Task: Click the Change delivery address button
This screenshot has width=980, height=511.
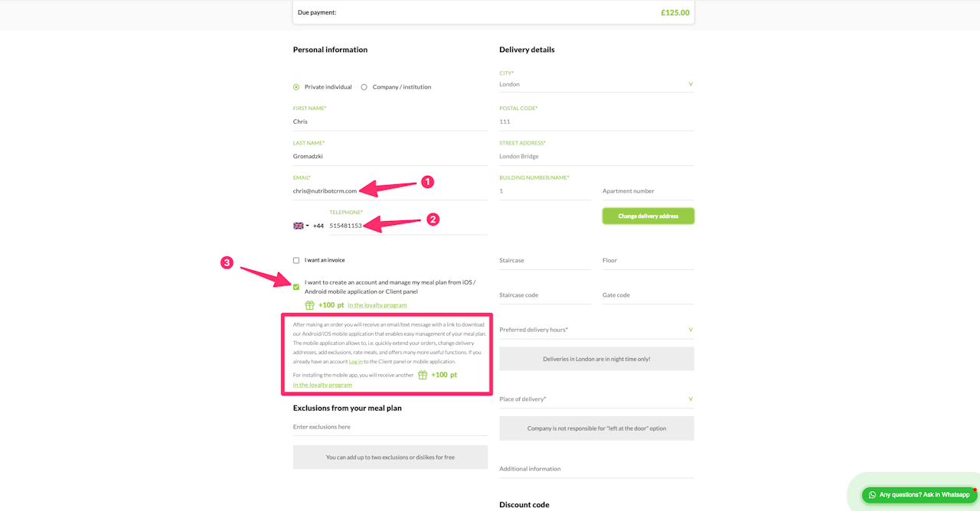Action: coord(648,216)
